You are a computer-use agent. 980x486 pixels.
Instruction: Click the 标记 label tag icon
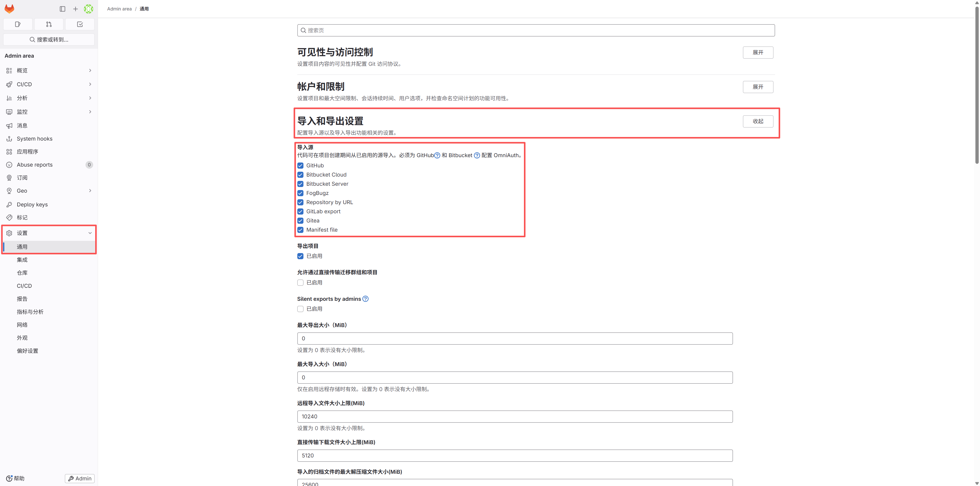pos(9,218)
